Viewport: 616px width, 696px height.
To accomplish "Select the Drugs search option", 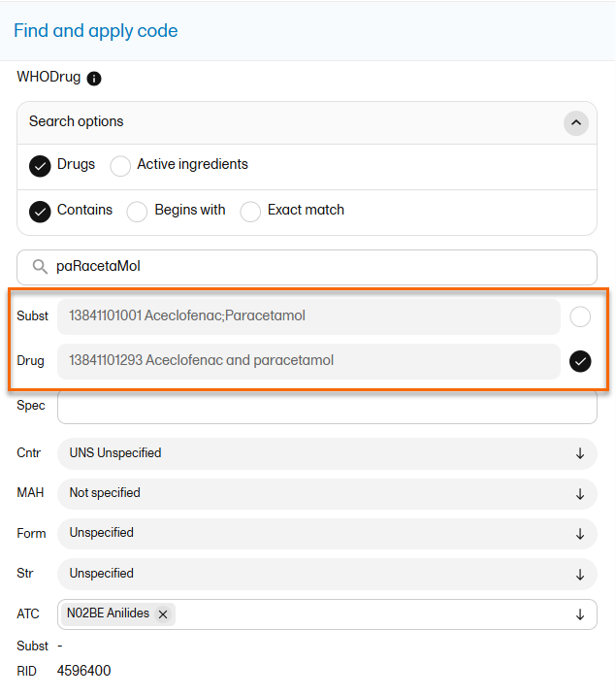I will tap(40, 166).
